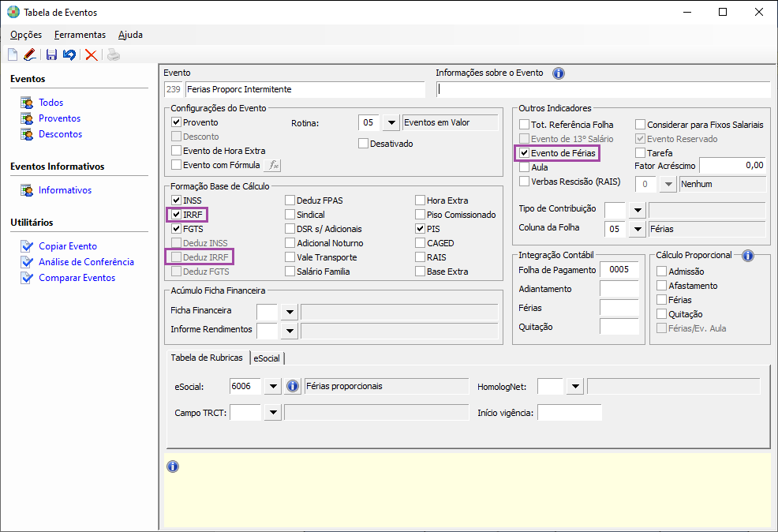Enable Vale Transporte checkbox
Screen dimensions: 778x532
point(290,257)
